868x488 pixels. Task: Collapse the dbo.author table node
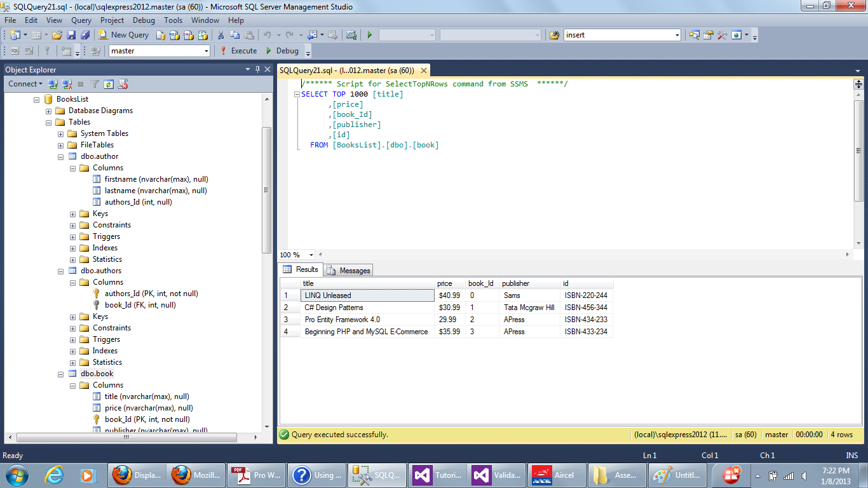click(61, 156)
